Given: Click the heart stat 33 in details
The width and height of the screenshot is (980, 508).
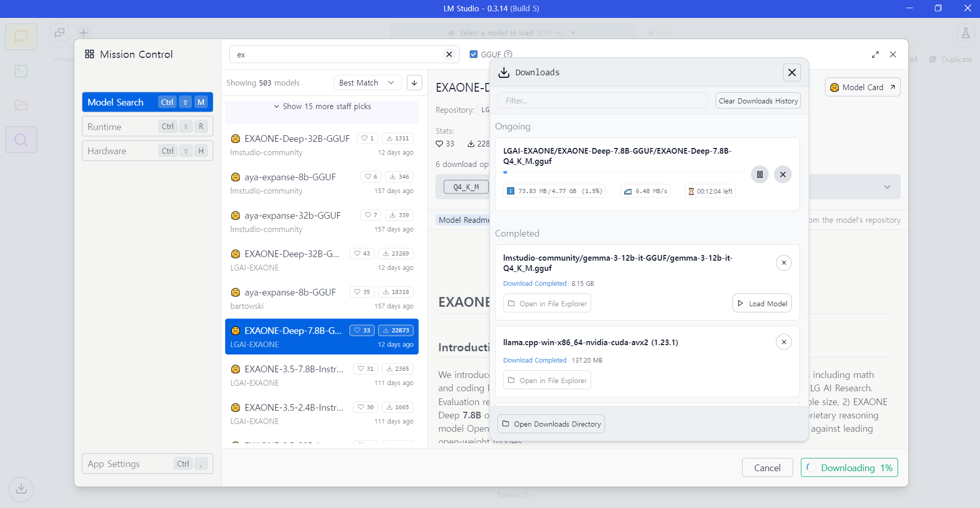Looking at the screenshot, I should pos(445,144).
